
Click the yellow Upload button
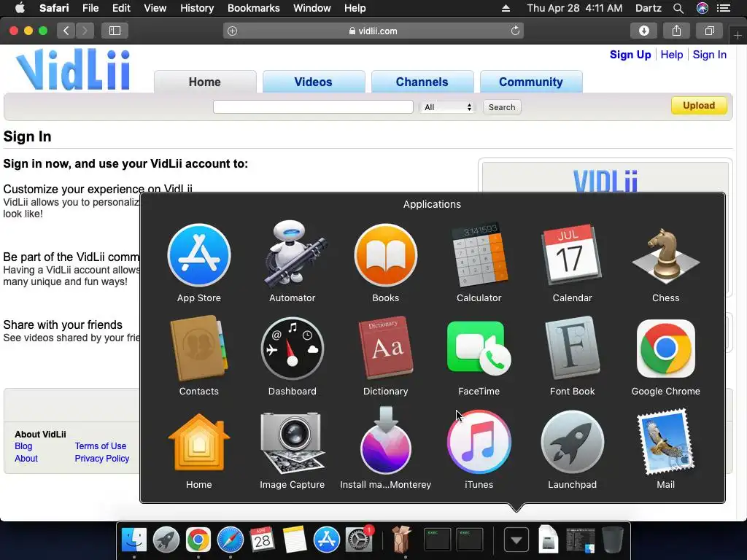coord(699,106)
